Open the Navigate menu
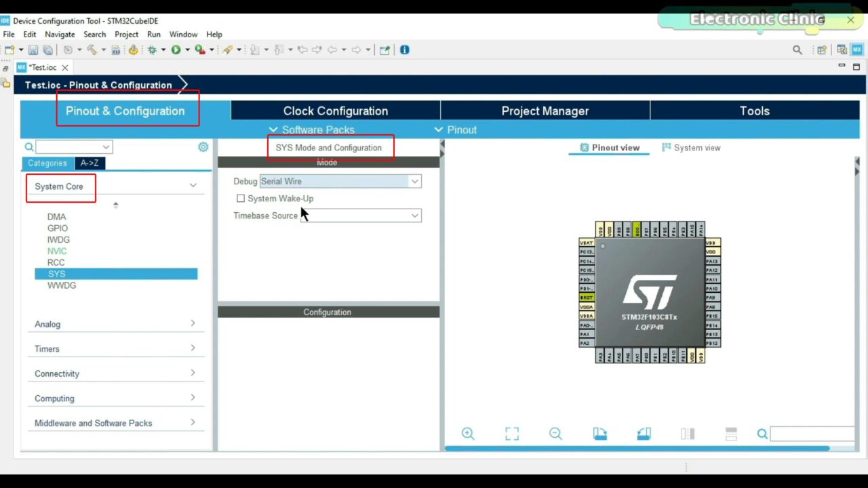This screenshot has height=488, width=868. pos(60,34)
